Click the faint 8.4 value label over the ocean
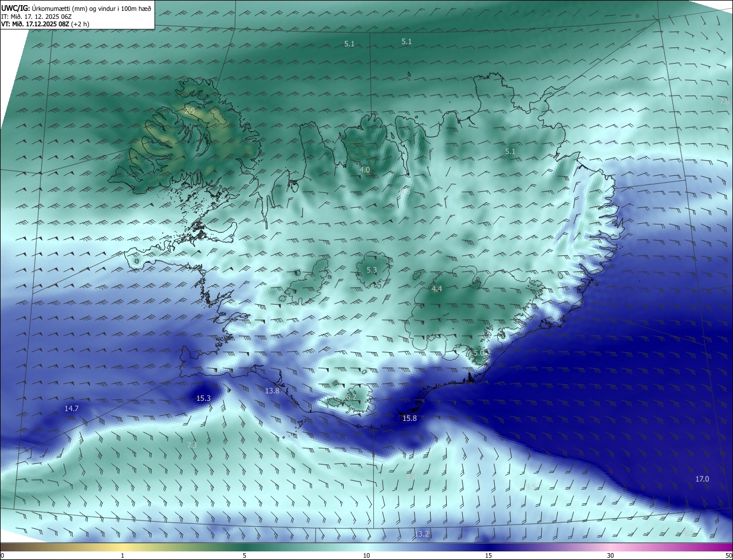Image resolution: width=733 pixels, height=560 pixels. pos(411,477)
